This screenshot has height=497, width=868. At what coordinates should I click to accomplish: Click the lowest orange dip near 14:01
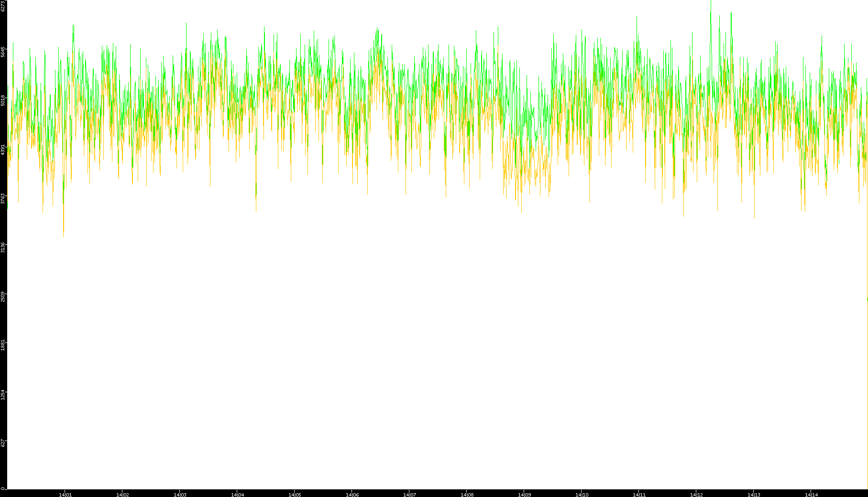click(x=63, y=235)
